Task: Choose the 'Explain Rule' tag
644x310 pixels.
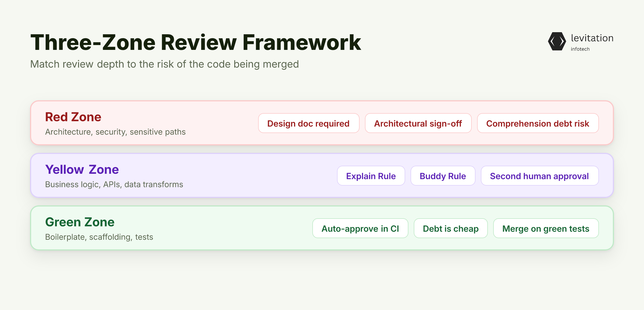Action: coord(371,176)
